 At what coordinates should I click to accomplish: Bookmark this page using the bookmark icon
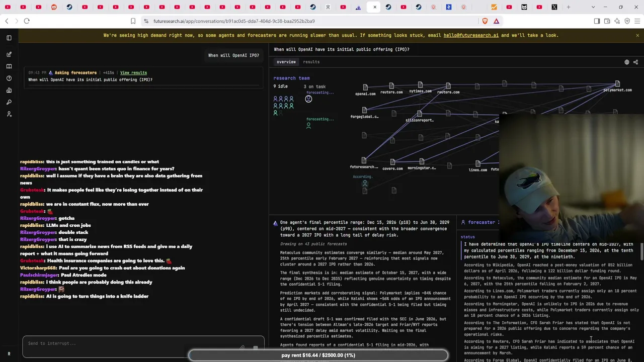coord(133,21)
